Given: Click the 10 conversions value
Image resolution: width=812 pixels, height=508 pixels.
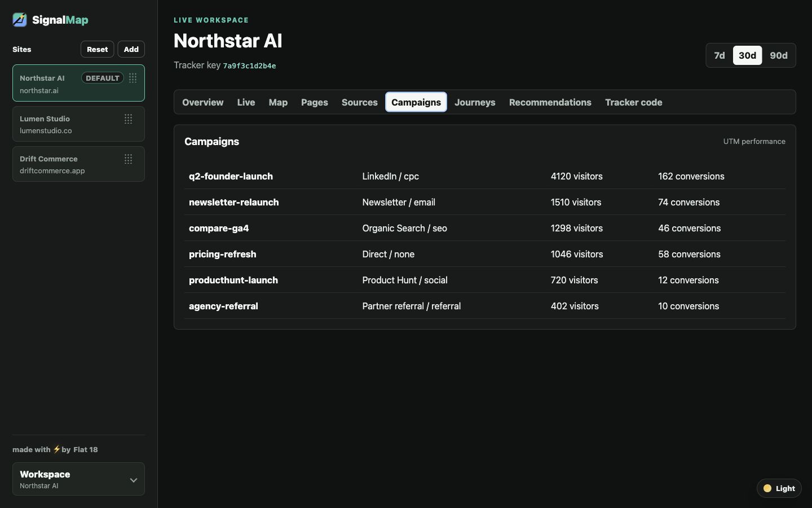Looking at the screenshot, I should pos(689,306).
